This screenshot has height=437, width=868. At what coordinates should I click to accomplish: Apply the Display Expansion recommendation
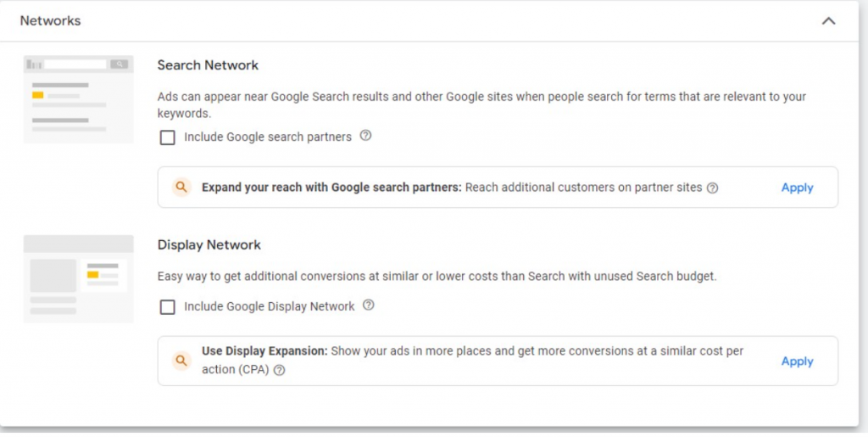(797, 361)
